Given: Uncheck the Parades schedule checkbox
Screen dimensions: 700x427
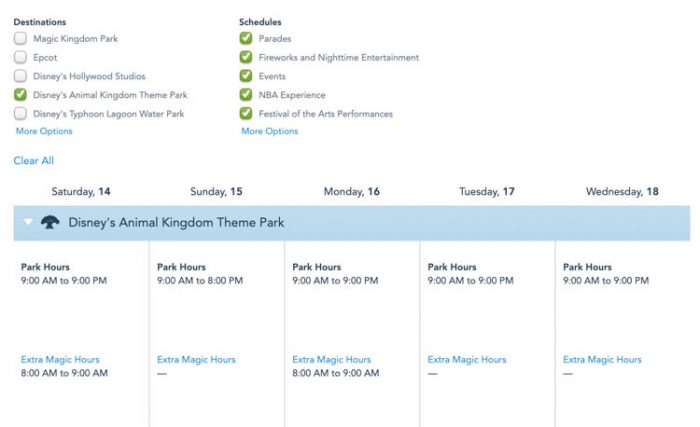Looking at the screenshot, I should click(246, 39).
